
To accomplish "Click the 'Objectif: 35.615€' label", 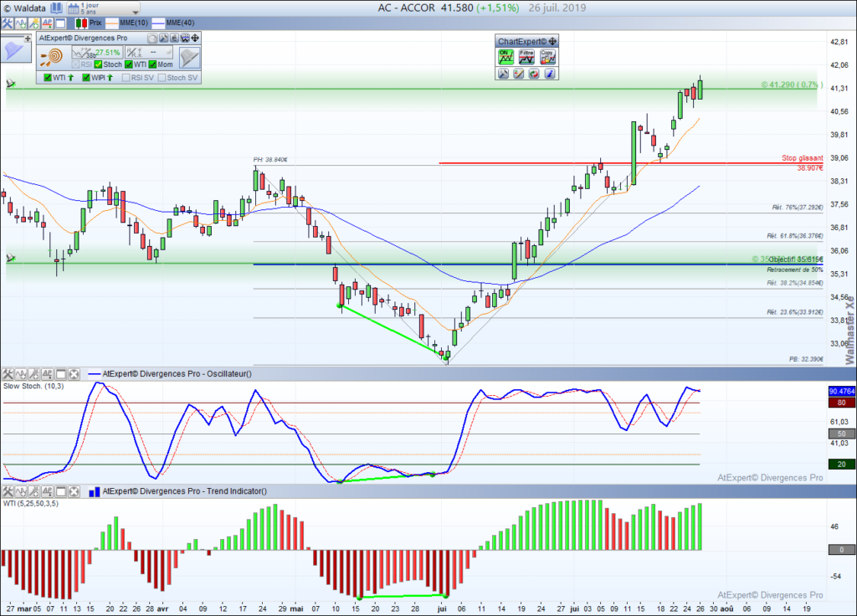I will point(795,259).
